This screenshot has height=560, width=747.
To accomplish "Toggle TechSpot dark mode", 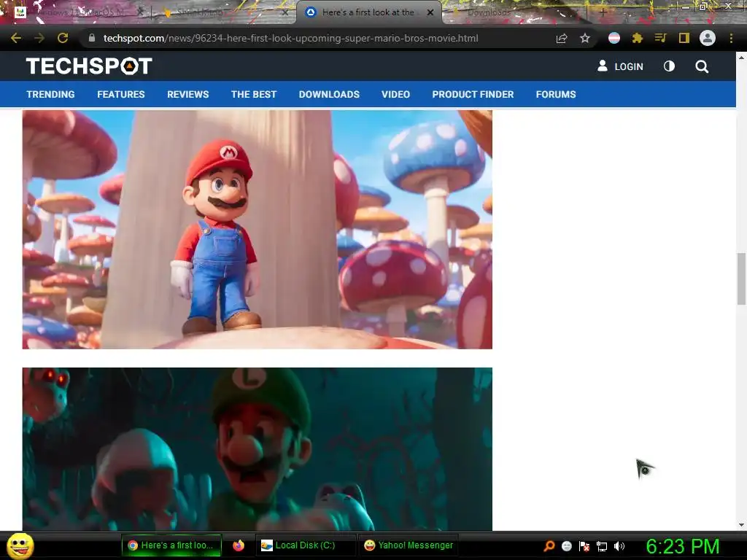I will [670, 66].
